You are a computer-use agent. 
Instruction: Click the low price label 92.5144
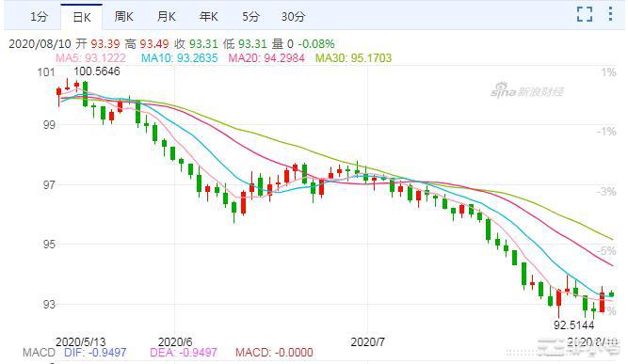(x=574, y=324)
